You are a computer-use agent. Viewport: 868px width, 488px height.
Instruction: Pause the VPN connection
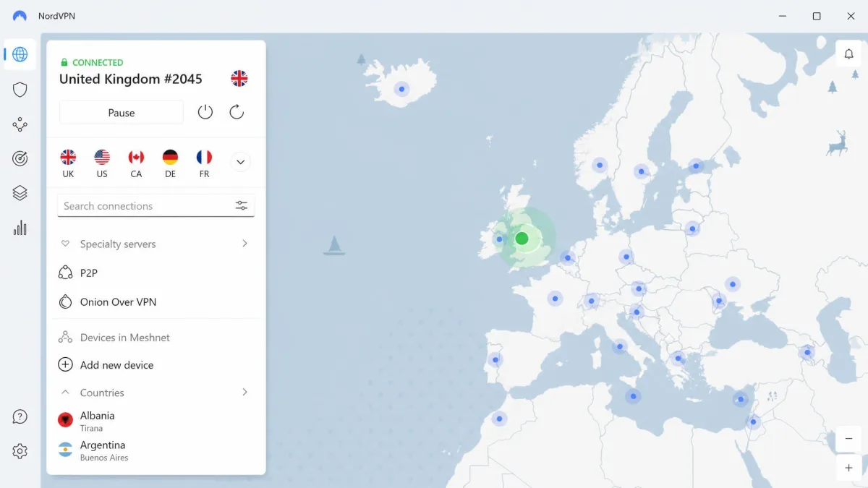pos(122,113)
